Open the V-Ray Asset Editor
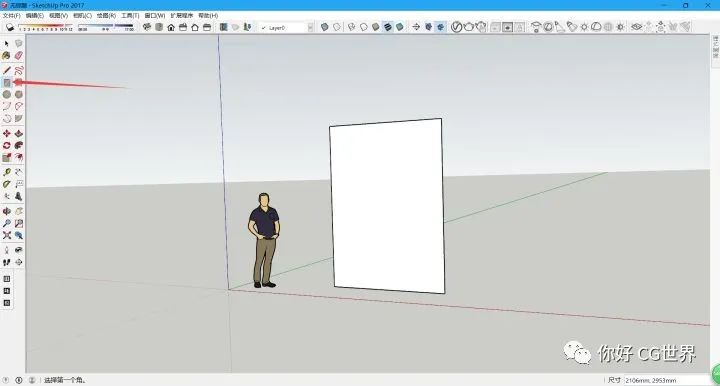Viewport: 720px width, 386px height. (x=456, y=27)
